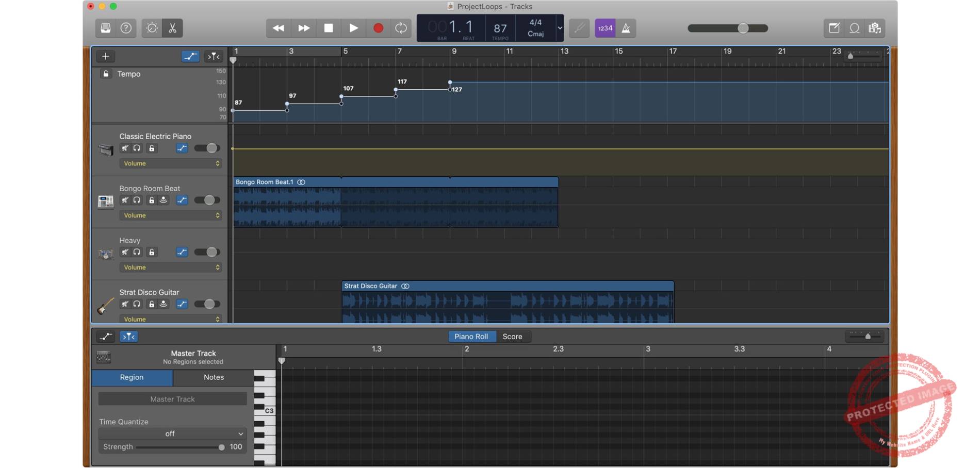Solo the Bongo Room Beat track
The image size is (980, 468).
tap(137, 200)
